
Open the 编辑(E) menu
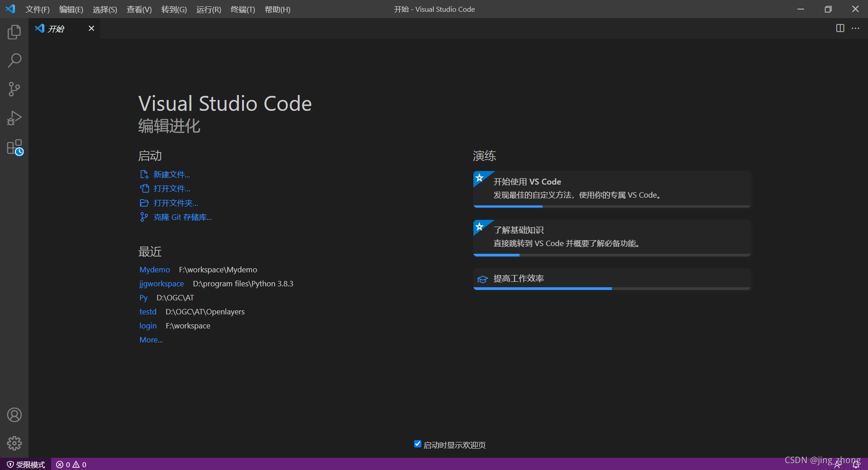coord(71,9)
